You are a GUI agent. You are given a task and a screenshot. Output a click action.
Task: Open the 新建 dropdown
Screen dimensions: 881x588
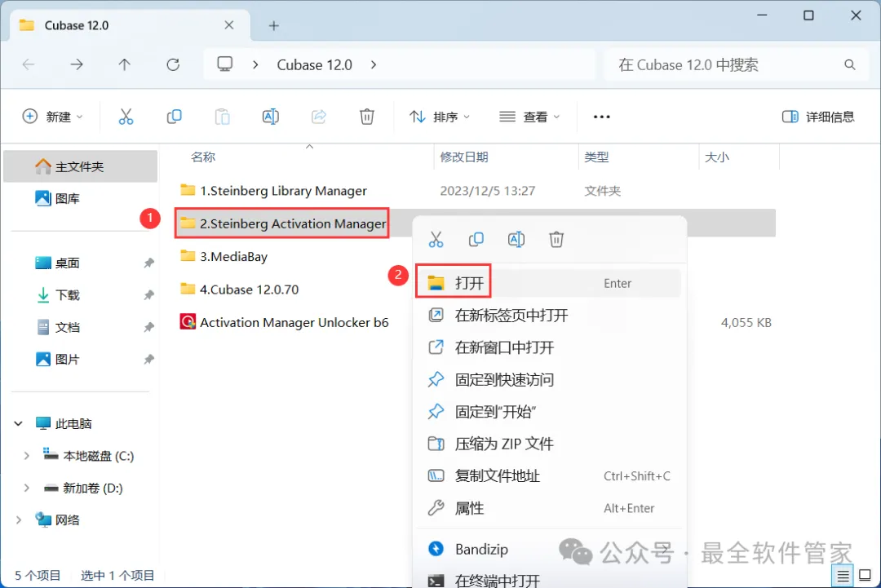53,117
